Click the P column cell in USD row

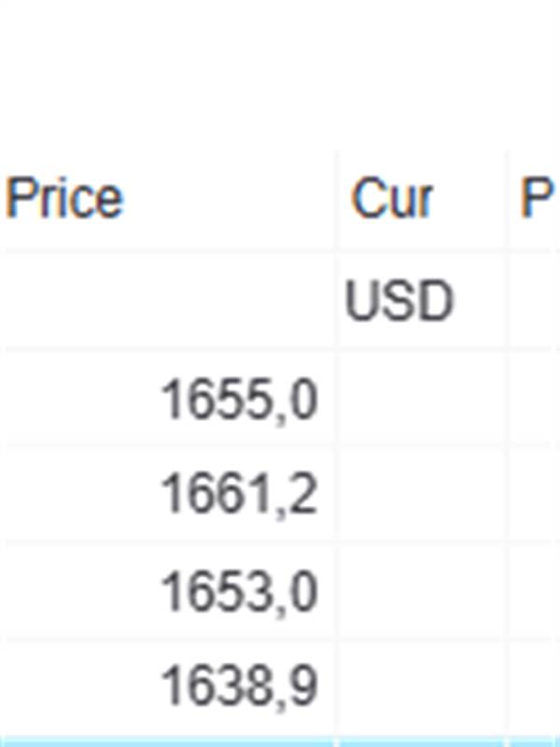536,303
